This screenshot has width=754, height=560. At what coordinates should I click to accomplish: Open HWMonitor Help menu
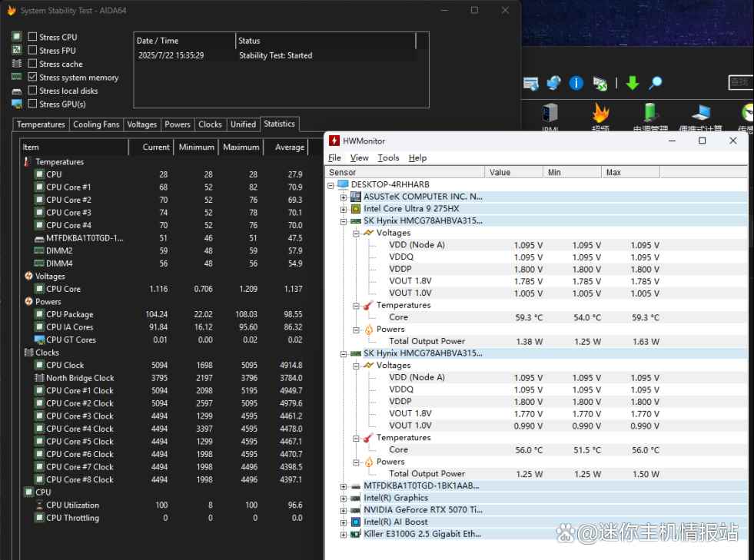click(417, 157)
